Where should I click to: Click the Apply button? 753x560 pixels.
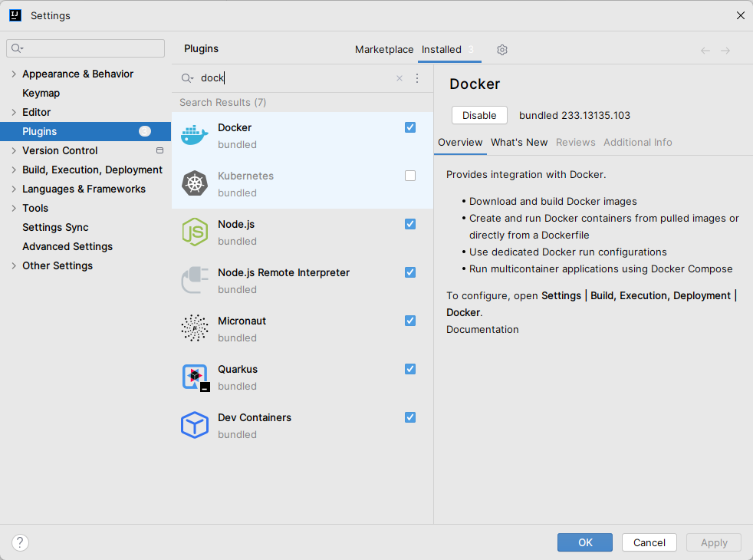714,542
